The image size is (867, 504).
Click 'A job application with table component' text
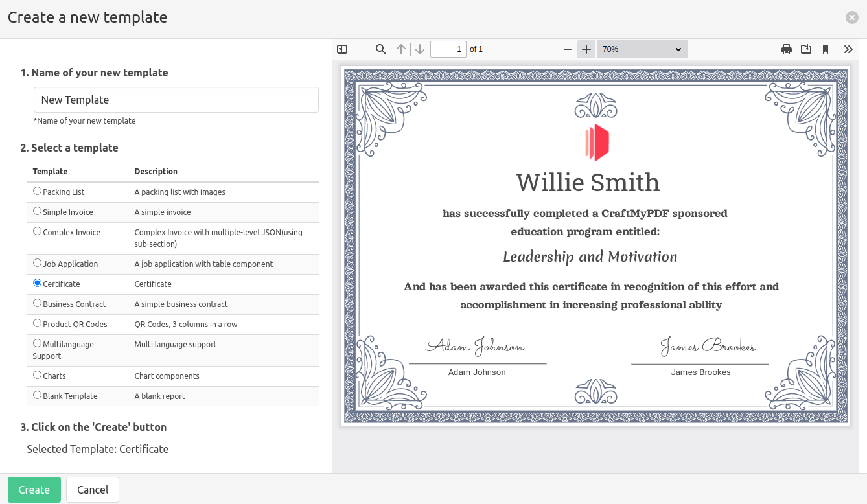[x=203, y=264]
